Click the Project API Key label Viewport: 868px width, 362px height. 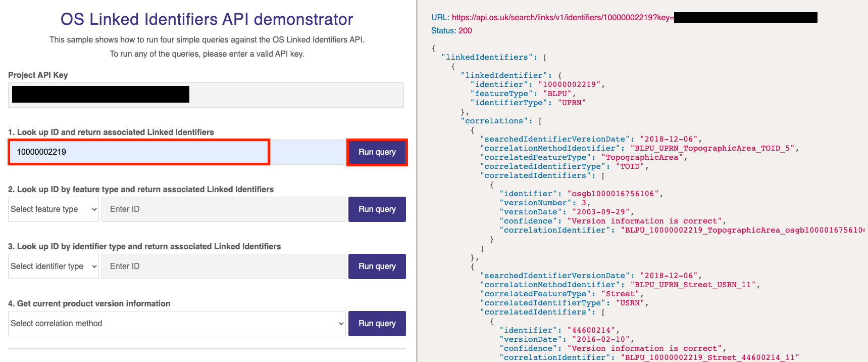(x=38, y=75)
